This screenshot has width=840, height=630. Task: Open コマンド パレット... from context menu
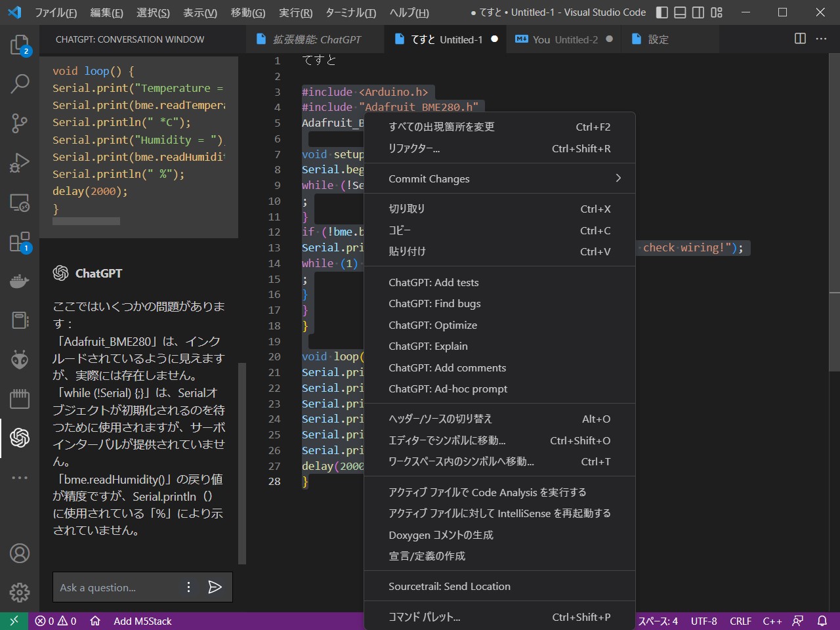pos(500,617)
